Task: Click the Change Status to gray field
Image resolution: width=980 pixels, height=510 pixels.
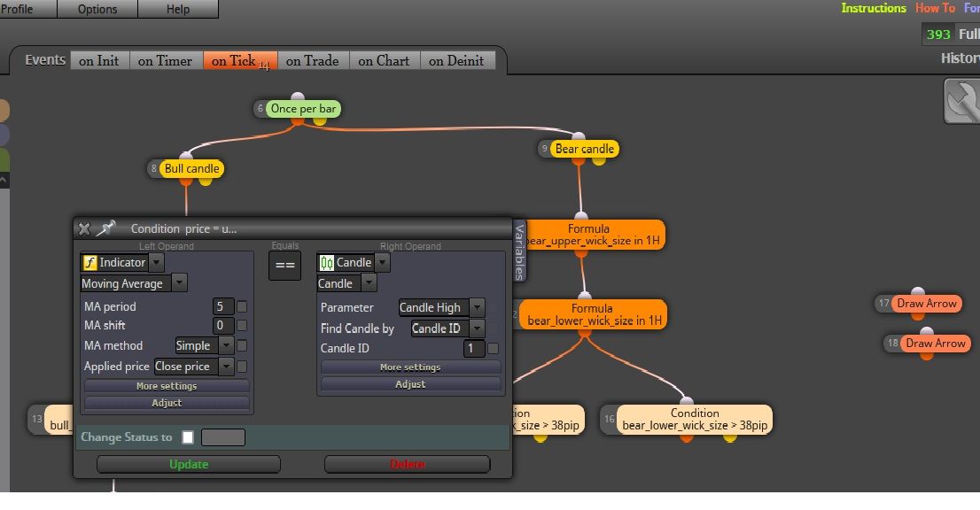Action: (x=223, y=437)
